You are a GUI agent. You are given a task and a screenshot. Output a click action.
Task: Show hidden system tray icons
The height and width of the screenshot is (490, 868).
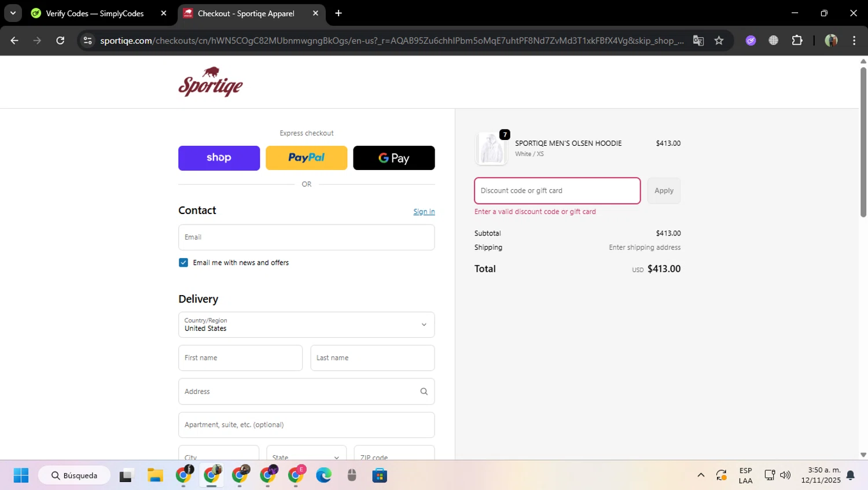point(701,476)
